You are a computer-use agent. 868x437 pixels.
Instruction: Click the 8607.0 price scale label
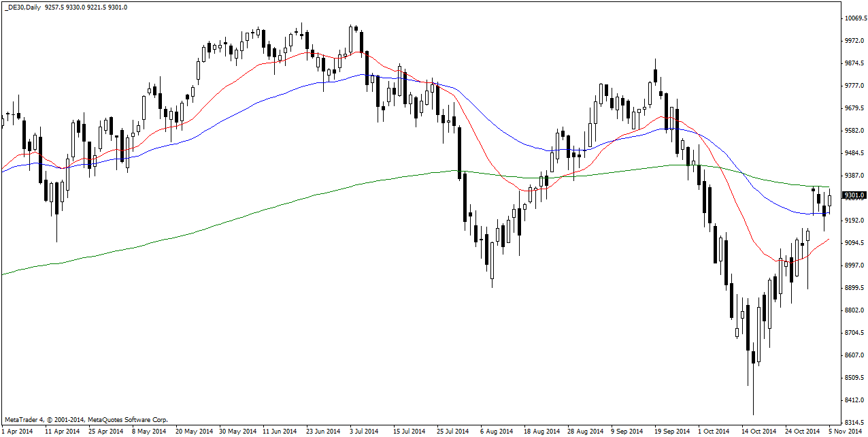coord(853,355)
